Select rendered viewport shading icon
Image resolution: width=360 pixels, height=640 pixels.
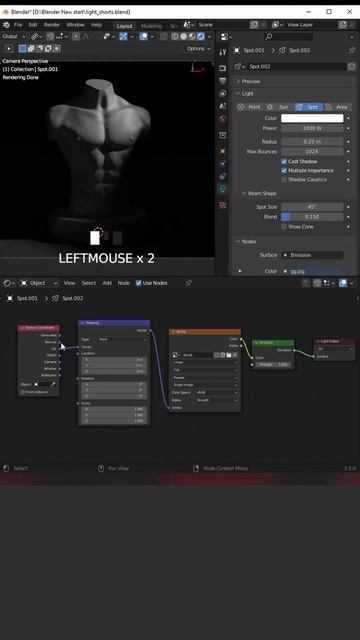click(201, 37)
